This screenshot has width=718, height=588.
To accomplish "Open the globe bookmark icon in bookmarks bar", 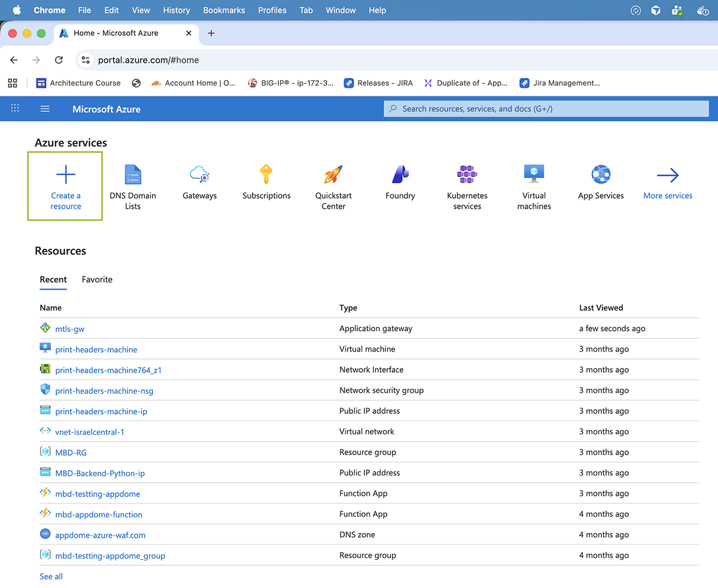I will [x=136, y=83].
